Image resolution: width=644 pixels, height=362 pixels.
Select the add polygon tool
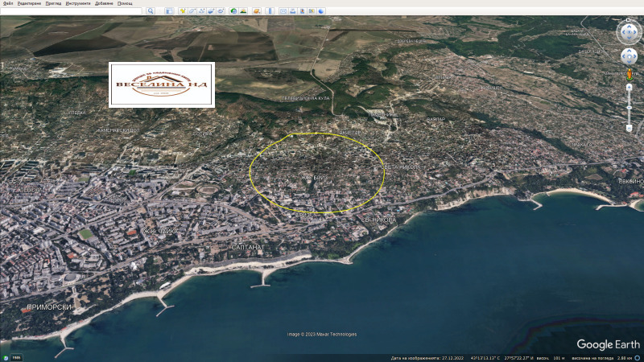(x=192, y=11)
